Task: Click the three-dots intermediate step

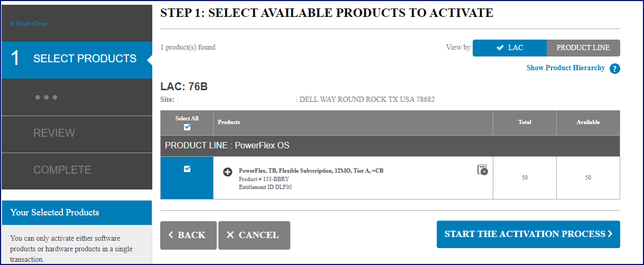Action: click(x=46, y=97)
